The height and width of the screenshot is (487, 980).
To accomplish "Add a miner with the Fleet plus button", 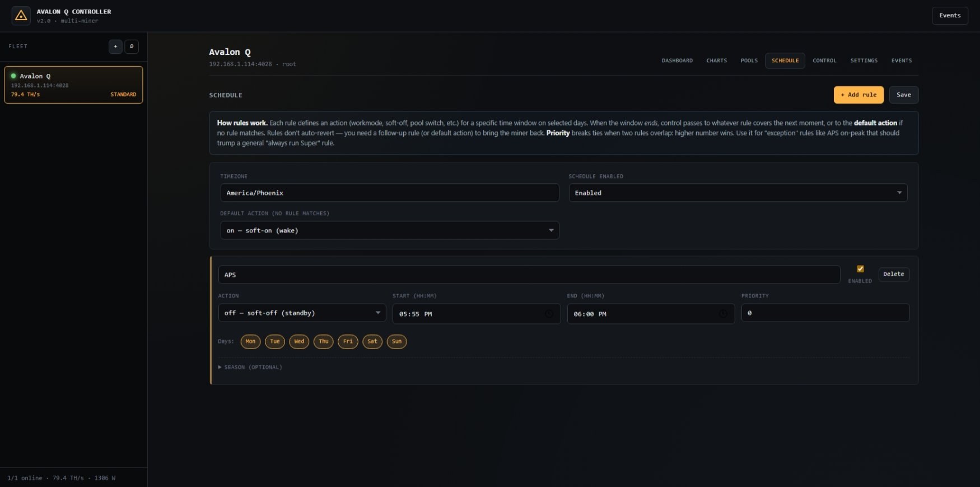I will pyautogui.click(x=115, y=47).
